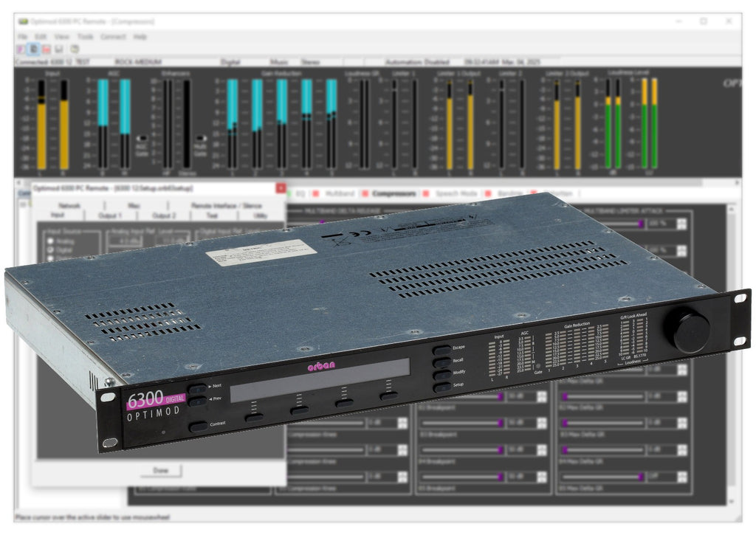Toggle the AGC Gate indicator switch

(x=142, y=138)
